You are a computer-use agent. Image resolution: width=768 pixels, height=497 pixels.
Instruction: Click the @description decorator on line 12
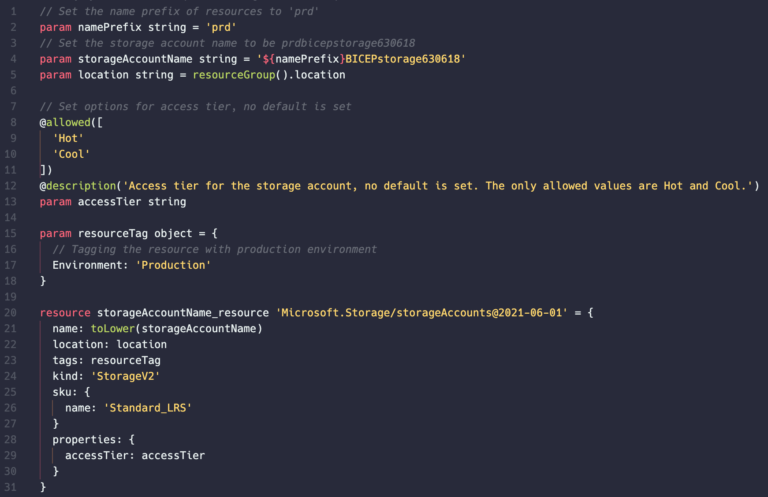78,186
